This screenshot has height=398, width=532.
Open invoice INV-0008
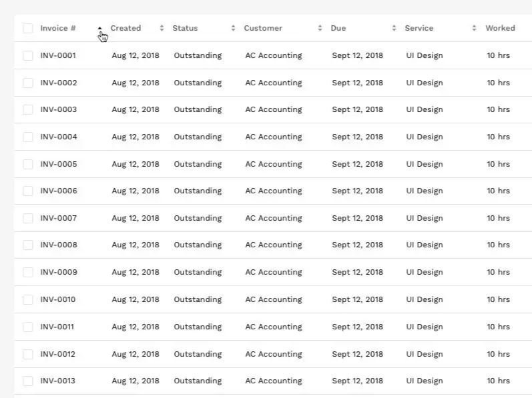coord(58,245)
